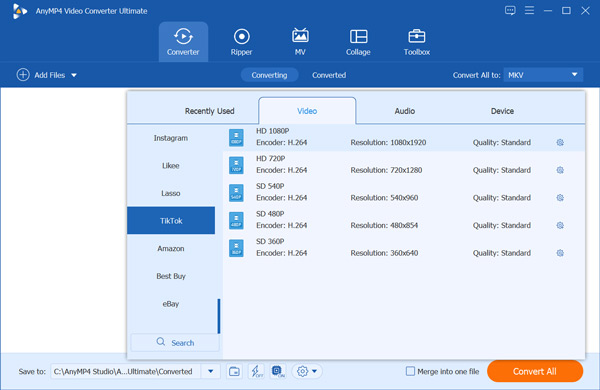Viewport: 600px width, 390px height.
Task: Switch to the Audio tab
Action: pos(404,111)
